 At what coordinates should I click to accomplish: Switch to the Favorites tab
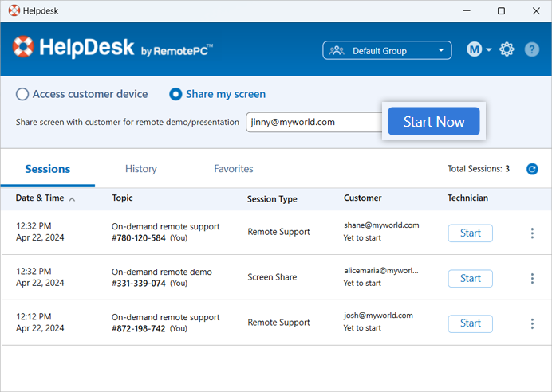pos(234,169)
